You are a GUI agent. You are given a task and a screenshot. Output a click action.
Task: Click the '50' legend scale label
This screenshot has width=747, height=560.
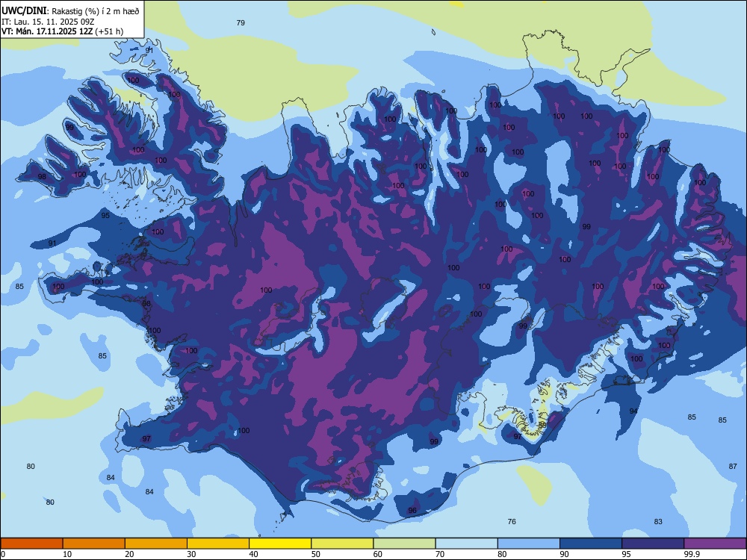[316, 554]
